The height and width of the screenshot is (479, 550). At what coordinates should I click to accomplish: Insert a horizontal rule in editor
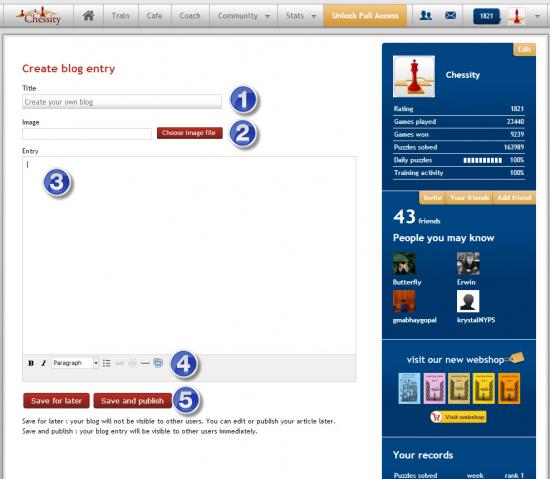tap(145, 363)
